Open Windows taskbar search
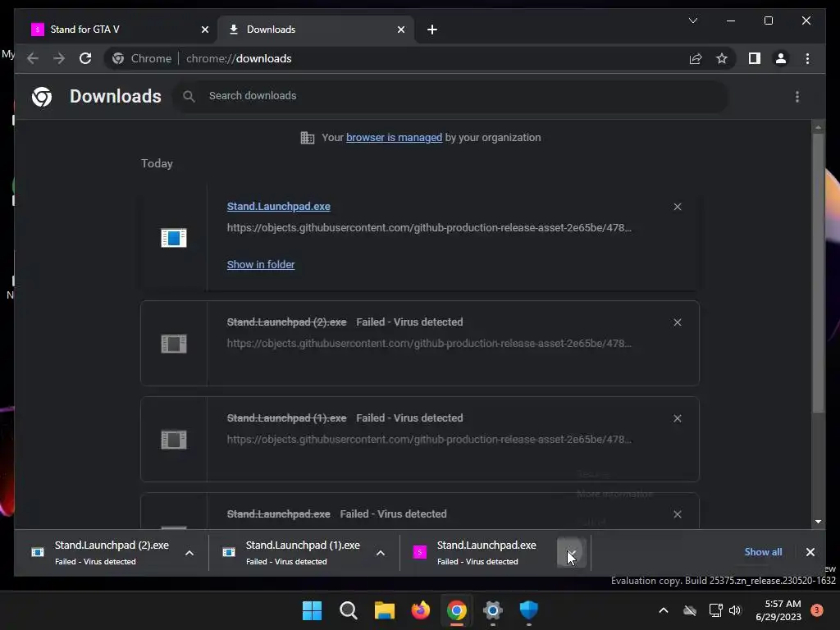The height and width of the screenshot is (630, 840). coord(348,610)
